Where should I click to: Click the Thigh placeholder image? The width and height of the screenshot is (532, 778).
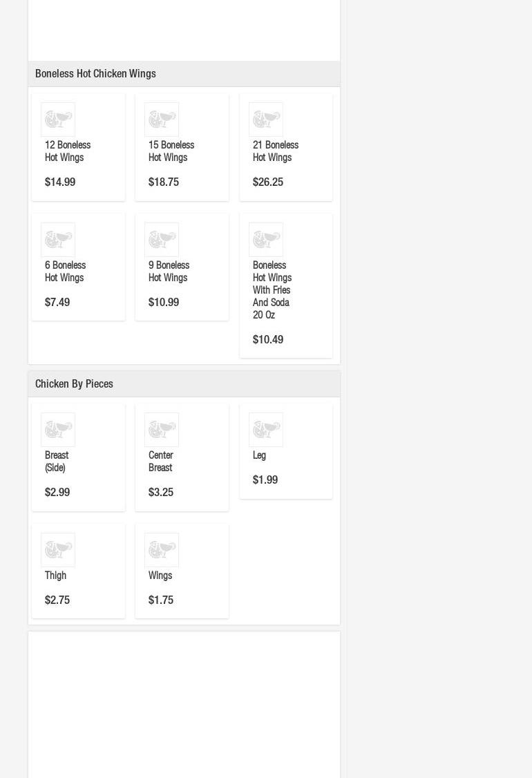58,550
